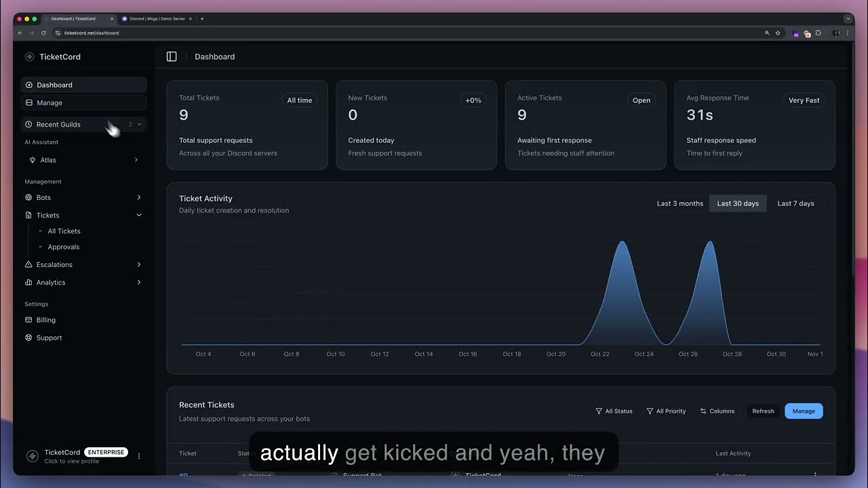Select the Last 7 days range
The width and height of the screenshot is (868, 488).
click(795, 203)
